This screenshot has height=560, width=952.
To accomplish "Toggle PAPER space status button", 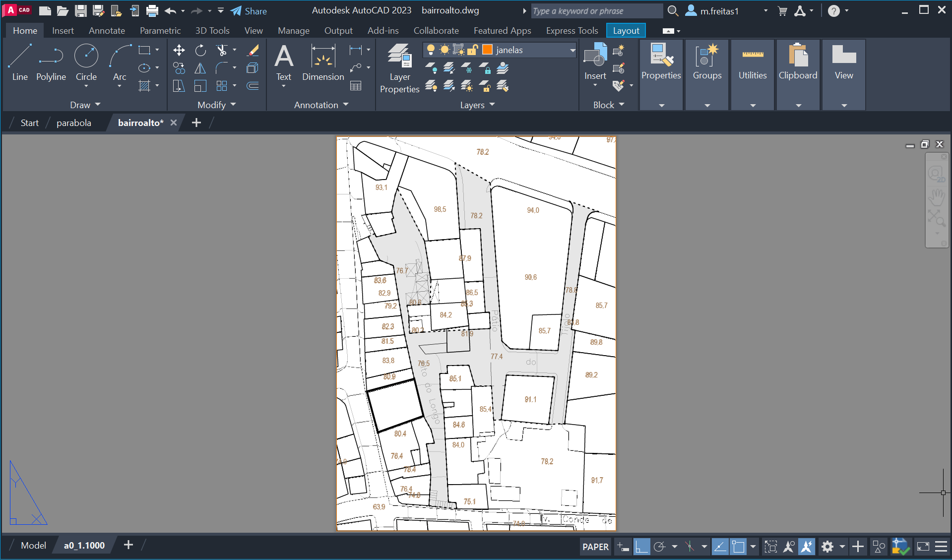I will [595, 547].
